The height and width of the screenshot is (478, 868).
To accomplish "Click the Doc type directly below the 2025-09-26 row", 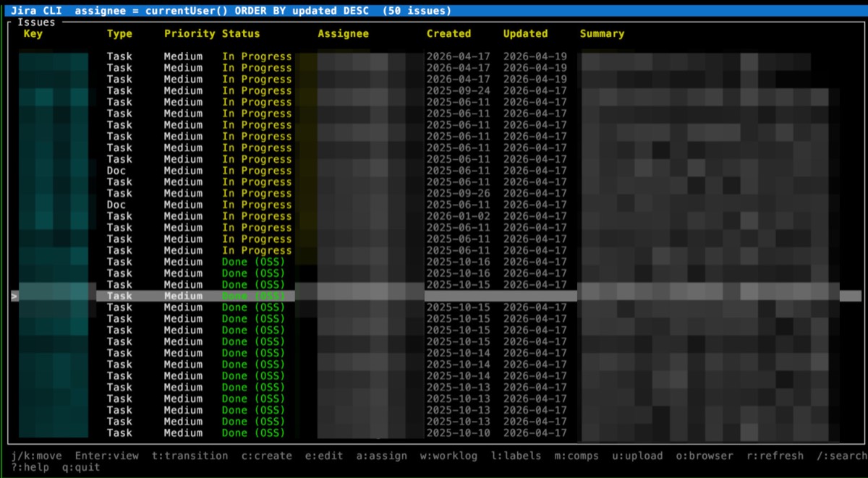I will [x=116, y=205].
